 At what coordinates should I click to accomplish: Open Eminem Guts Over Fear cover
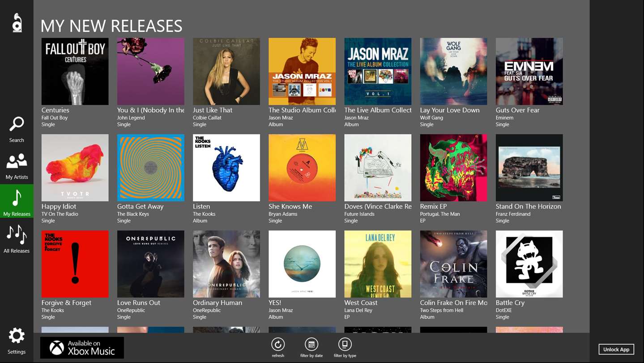529,71
